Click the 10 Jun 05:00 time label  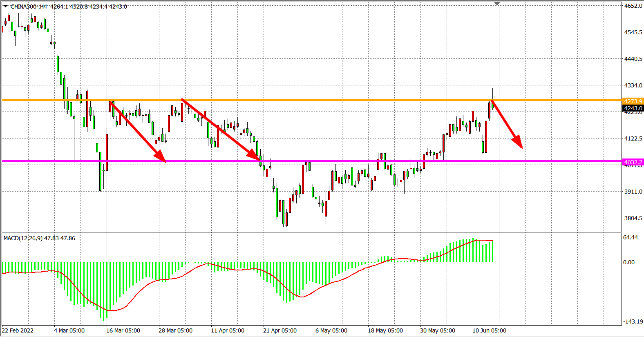click(489, 330)
